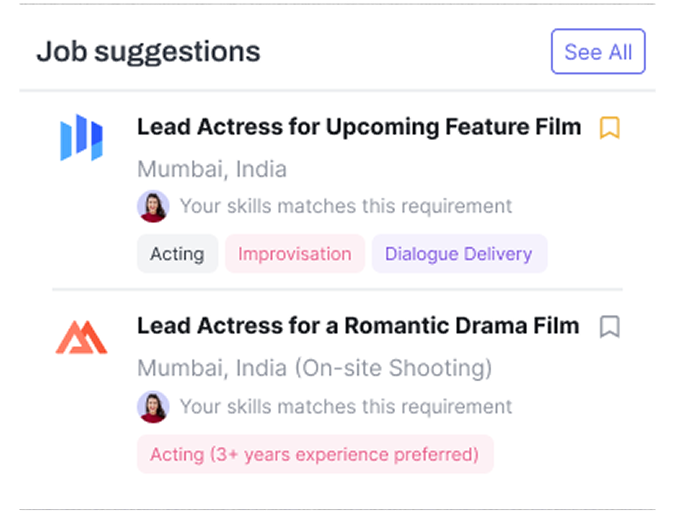Select the pink Improvisation skill tag
Image resolution: width=675 pixels, height=513 pixels.
[295, 254]
